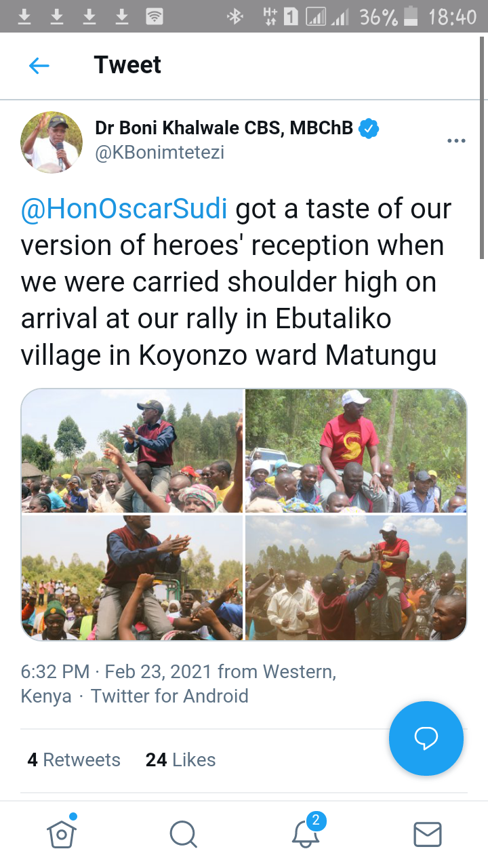Open Dr Boni Khalwale's profile picture

click(52, 142)
